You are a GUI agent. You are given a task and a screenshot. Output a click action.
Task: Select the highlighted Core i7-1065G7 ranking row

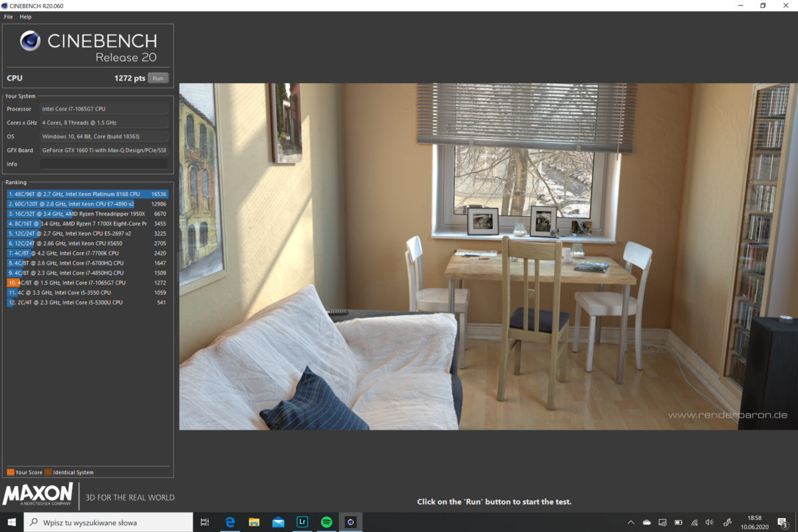(x=87, y=283)
